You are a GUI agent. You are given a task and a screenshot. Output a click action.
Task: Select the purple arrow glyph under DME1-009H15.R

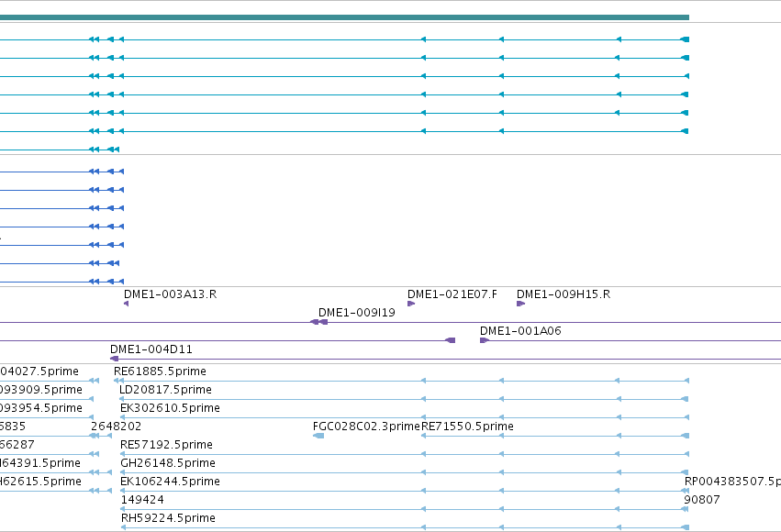coord(520,304)
